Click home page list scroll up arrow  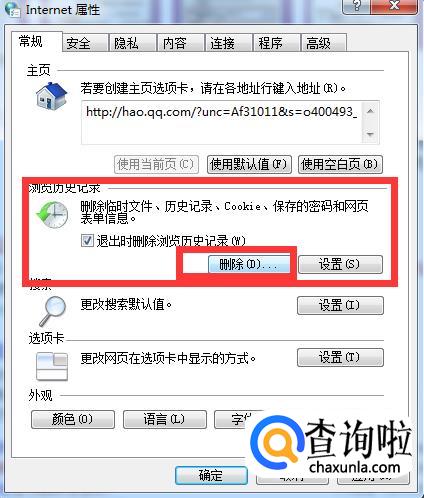[370, 111]
